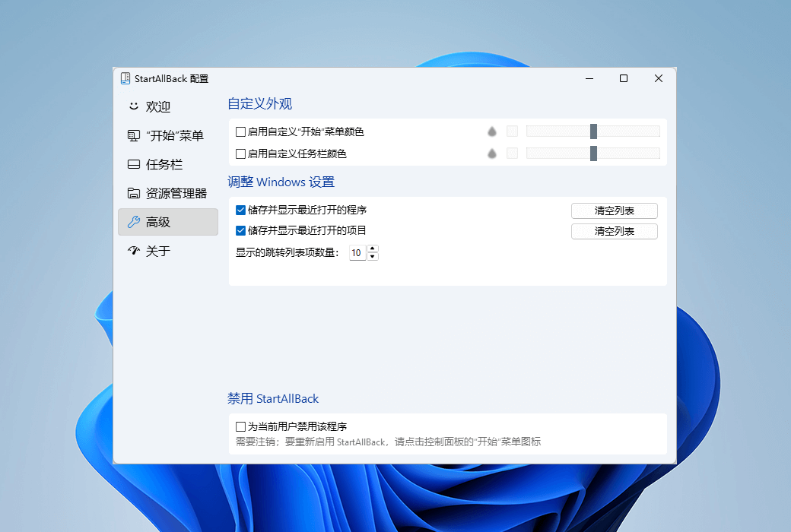Switch to the 任务栏 settings page
This screenshot has width=791, height=532.
pos(160,164)
